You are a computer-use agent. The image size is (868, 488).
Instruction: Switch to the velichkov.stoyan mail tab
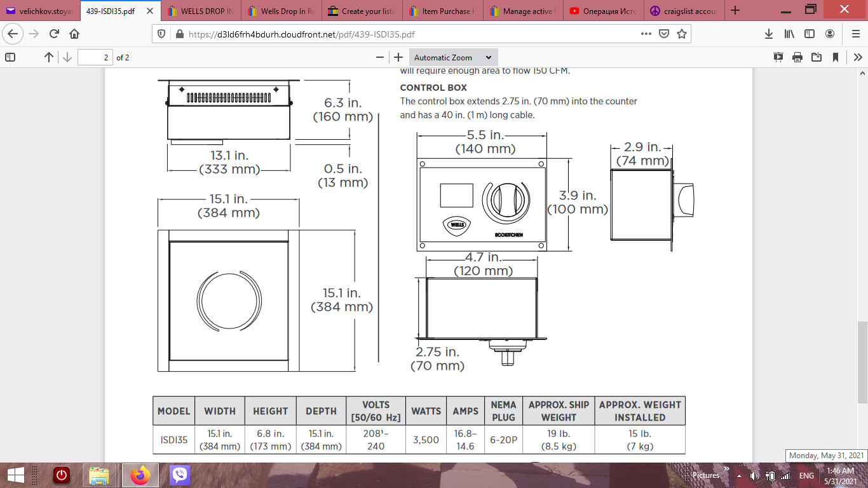[x=40, y=11]
